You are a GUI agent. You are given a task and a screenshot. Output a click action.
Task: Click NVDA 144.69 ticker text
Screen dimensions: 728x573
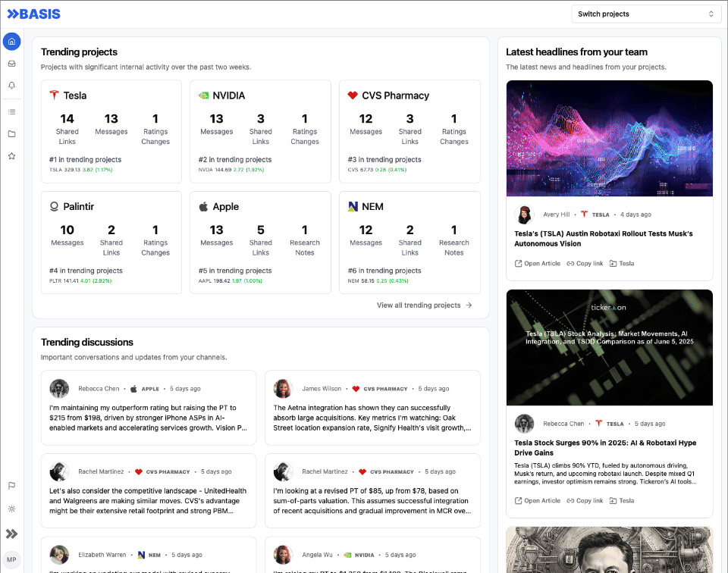[x=215, y=170]
